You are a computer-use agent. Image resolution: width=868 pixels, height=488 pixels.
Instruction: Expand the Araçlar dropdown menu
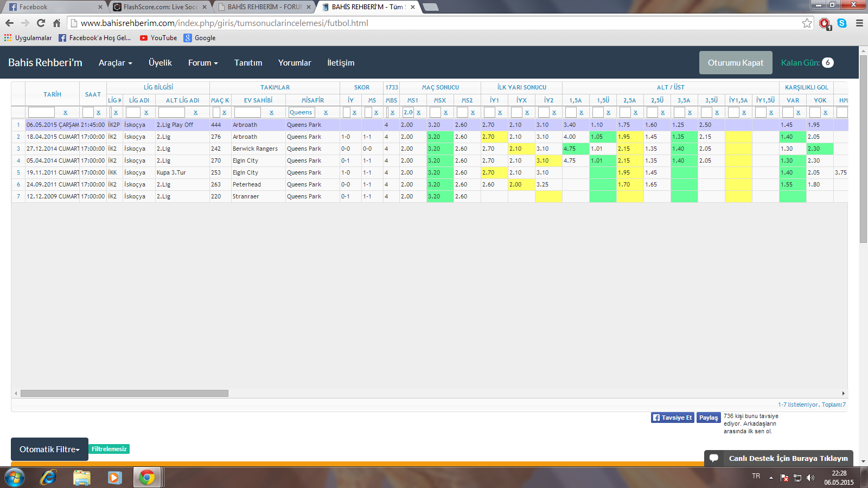click(x=115, y=63)
